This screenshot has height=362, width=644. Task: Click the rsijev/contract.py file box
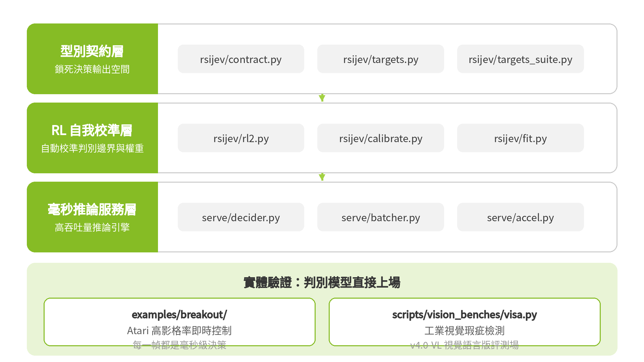coord(241,59)
